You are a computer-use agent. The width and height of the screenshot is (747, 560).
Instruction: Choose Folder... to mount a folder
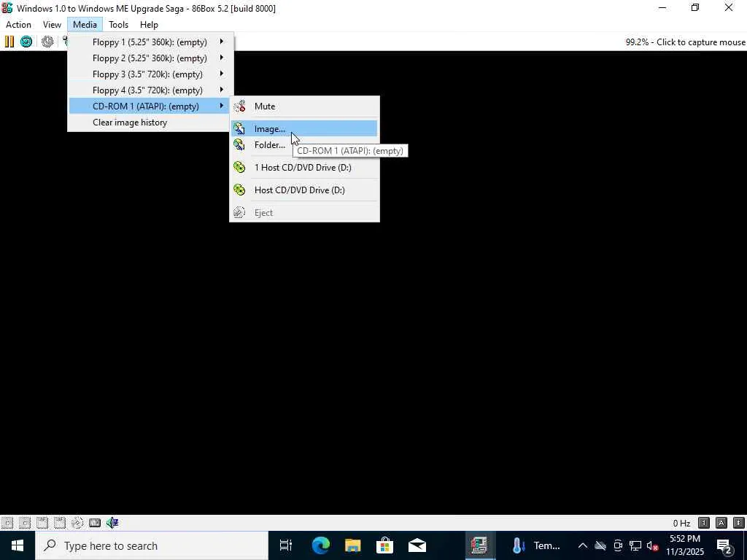click(x=304, y=145)
